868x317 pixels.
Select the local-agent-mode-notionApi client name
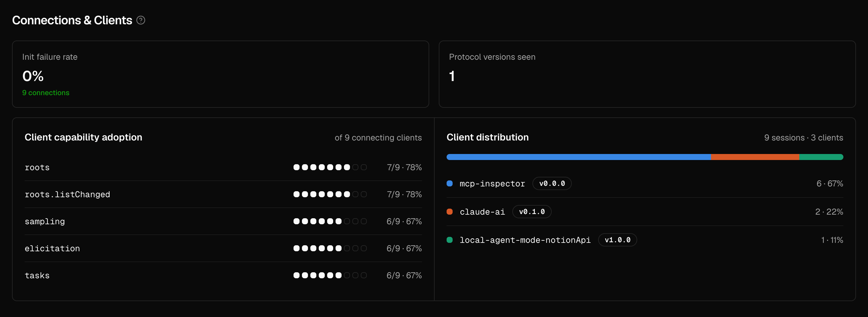(x=525, y=240)
